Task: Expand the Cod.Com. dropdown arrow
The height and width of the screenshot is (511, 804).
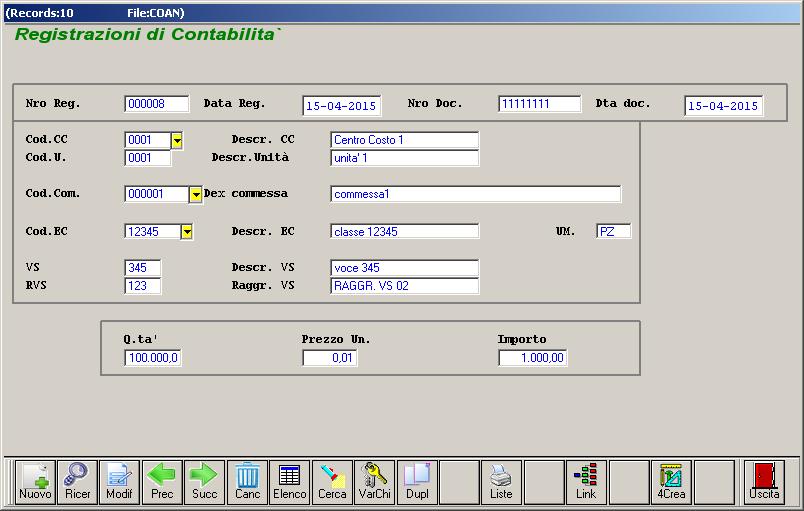Action: click(x=195, y=194)
